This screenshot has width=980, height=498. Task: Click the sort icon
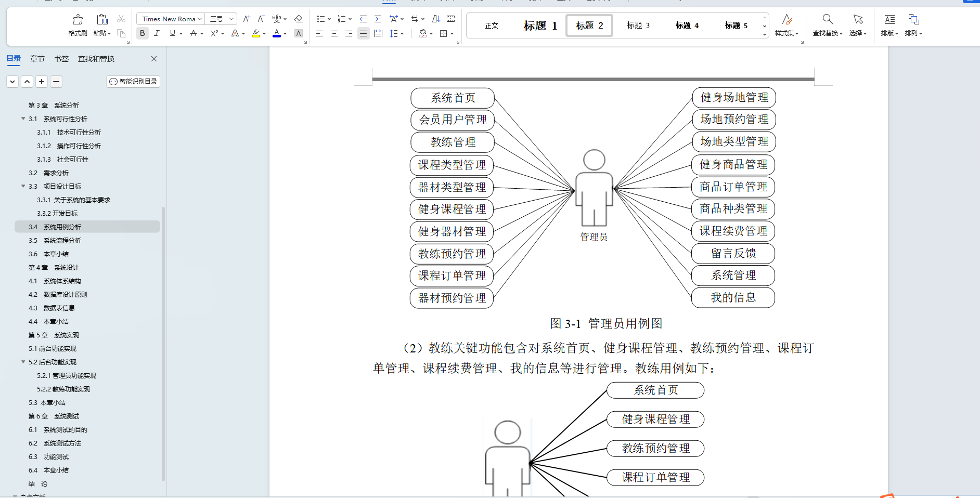coord(436,19)
